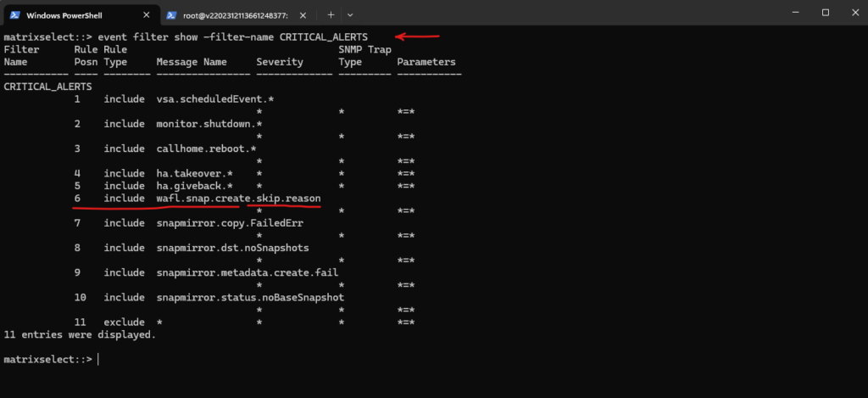Click the Severity column header
The height and width of the screenshot is (398, 868).
click(280, 62)
